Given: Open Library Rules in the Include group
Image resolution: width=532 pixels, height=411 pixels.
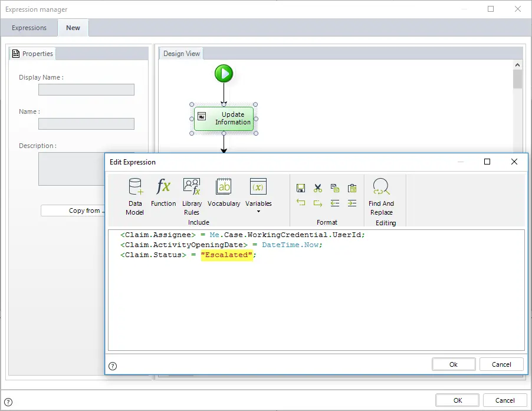Looking at the screenshot, I should pyautogui.click(x=192, y=197).
